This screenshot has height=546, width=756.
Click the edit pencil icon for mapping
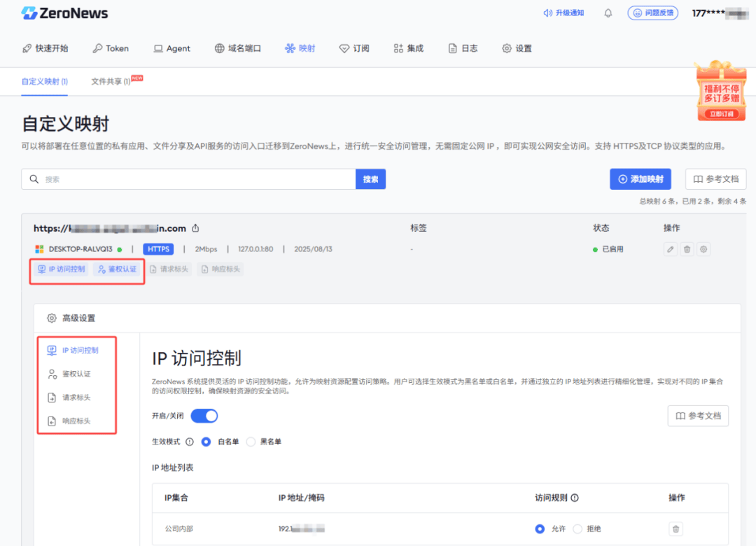pyautogui.click(x=670, y=249)
